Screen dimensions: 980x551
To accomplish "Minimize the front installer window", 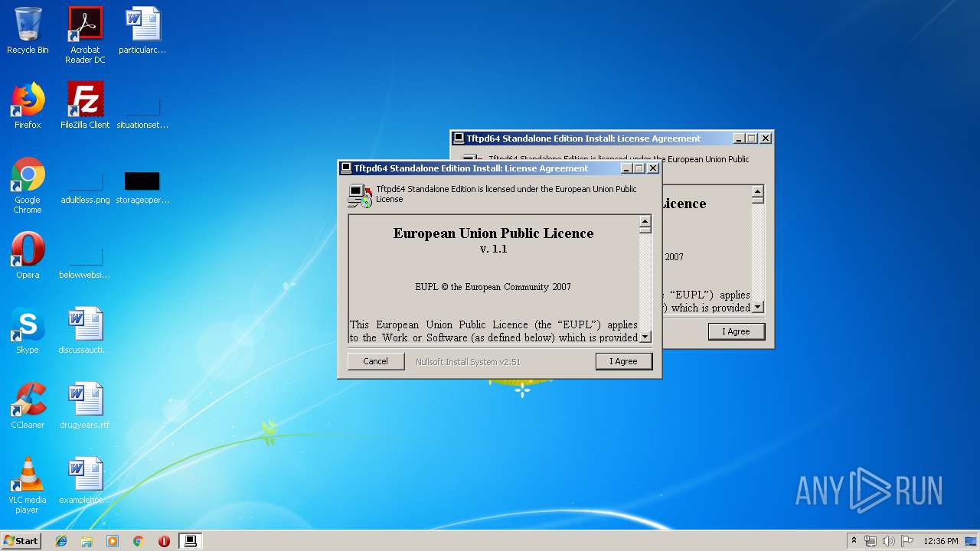I will (626, 168).
